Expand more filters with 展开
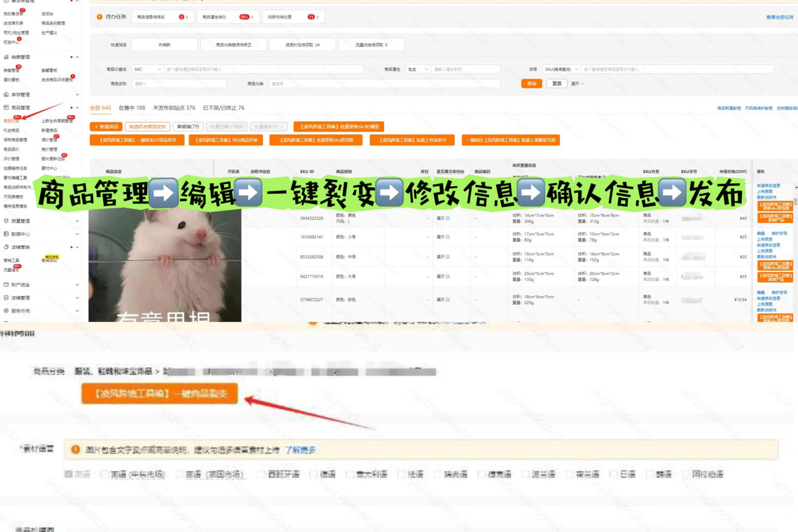 [x=577, y=84]
